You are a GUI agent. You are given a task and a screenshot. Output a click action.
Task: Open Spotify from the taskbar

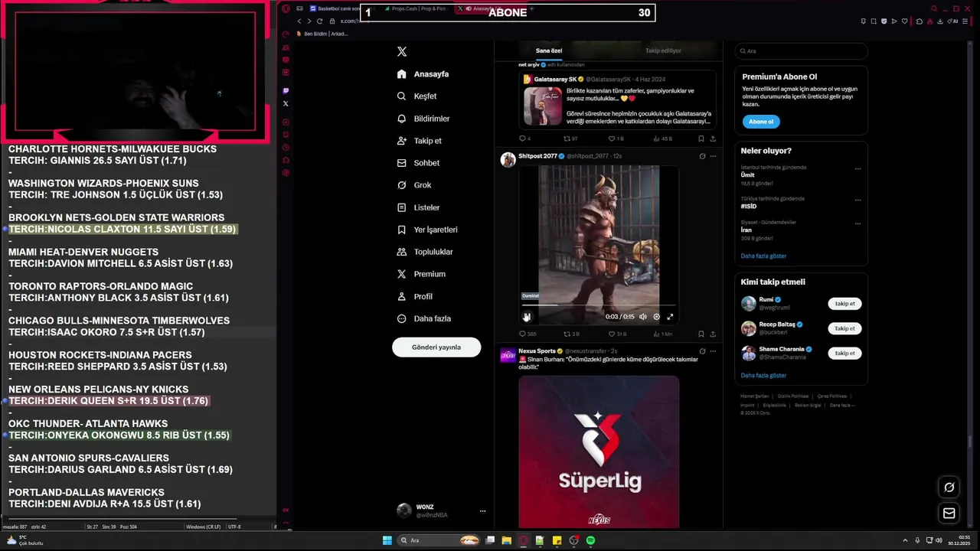click(591, 540)
